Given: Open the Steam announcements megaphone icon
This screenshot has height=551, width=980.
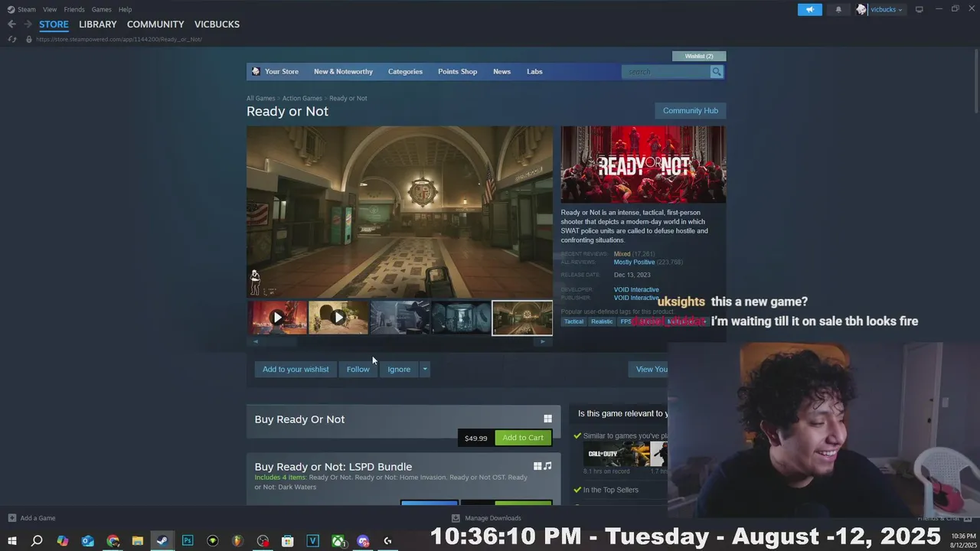Looking at the screenshot, I should pos(809,9).
